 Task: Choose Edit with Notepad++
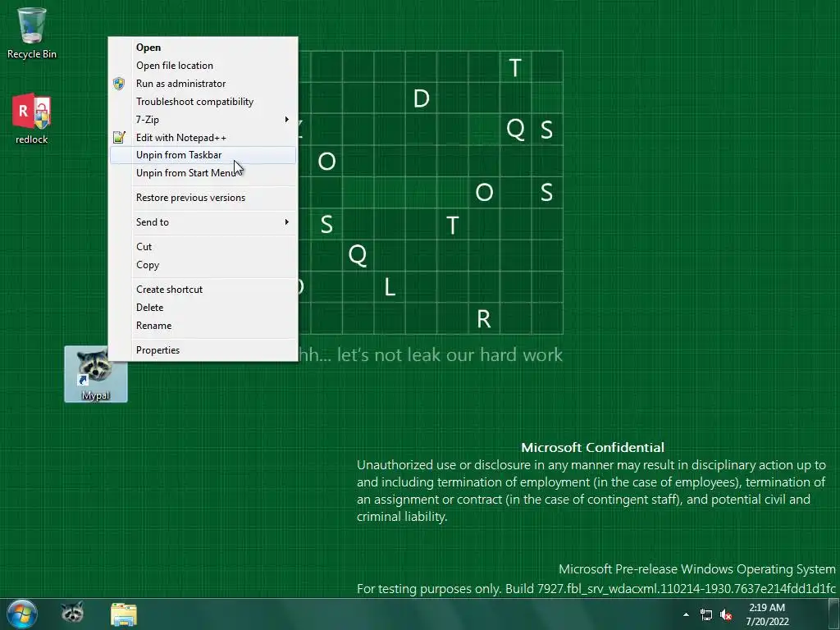(x=203, y=138)
